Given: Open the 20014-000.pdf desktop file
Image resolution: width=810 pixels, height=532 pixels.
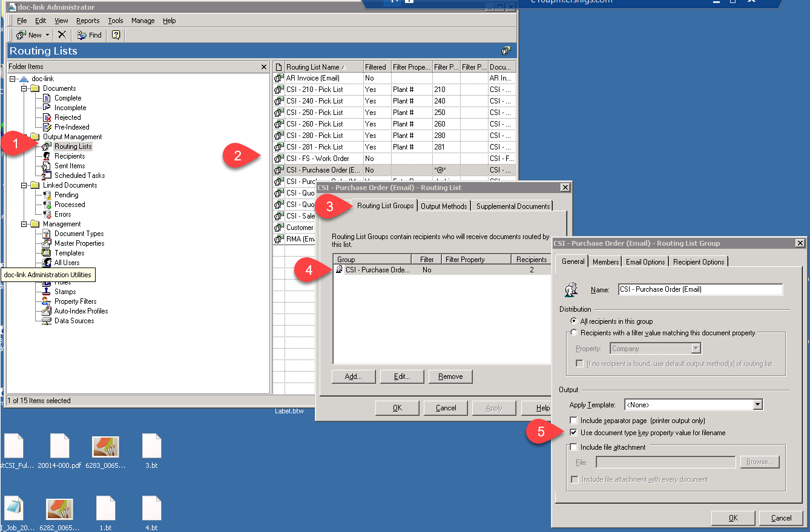Looking at the screenshot, I should pos(59,451).
